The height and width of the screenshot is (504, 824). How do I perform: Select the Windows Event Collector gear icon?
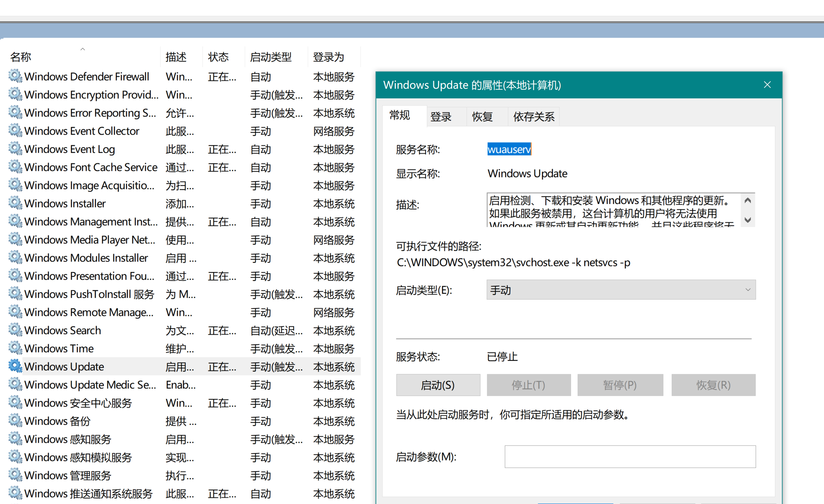click(15, 130)
